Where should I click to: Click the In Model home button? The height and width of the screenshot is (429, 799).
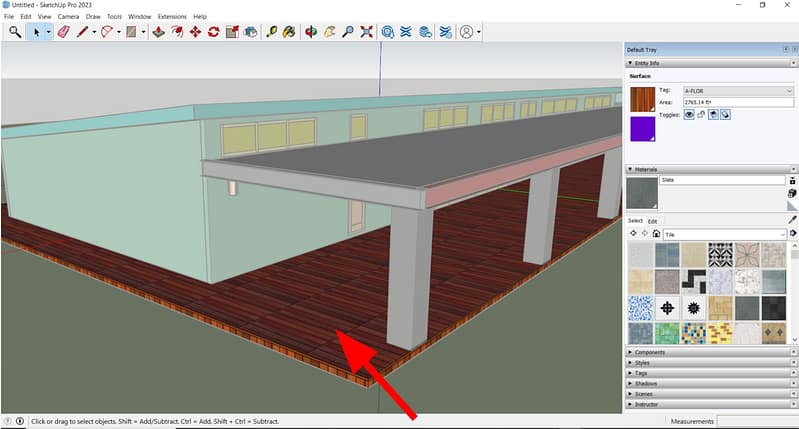[x=656, y=234]
